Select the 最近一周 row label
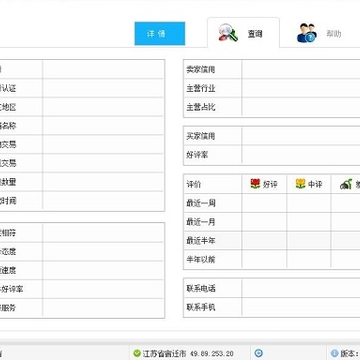Screen dimensions: 360x360 201,203
